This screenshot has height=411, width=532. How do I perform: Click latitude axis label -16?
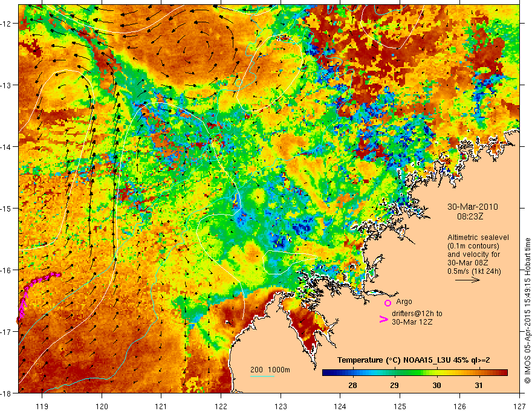tap(7, 270)
